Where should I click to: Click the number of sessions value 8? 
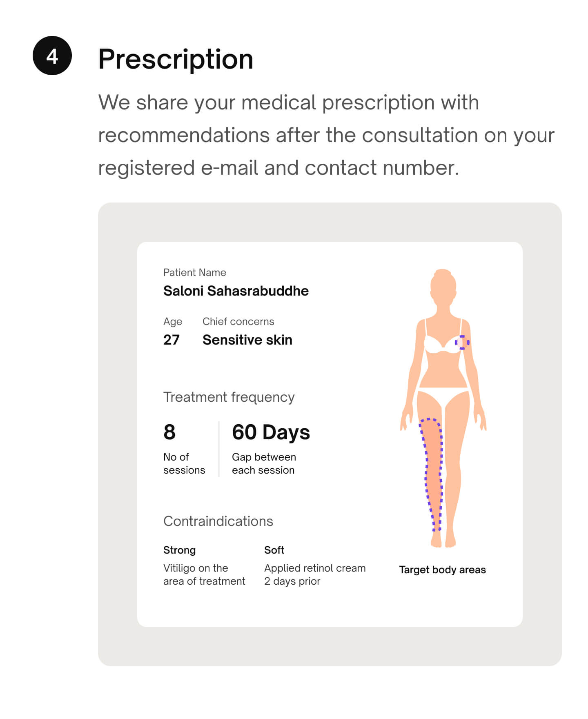169,432
